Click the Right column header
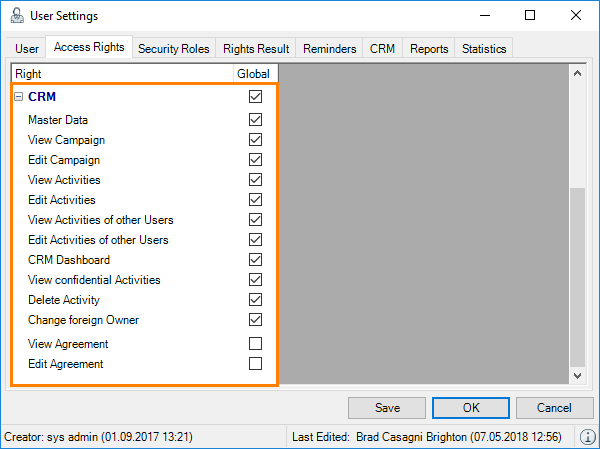The width and height of the screenshot is (600, 449). pos(120,74)
